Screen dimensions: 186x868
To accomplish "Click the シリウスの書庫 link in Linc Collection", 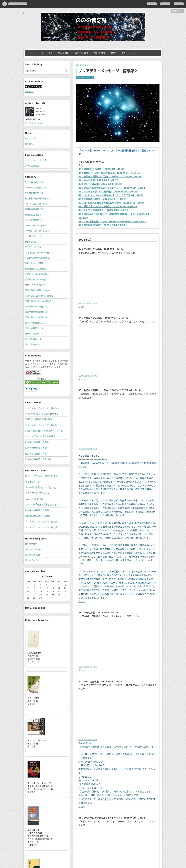I will tap(32, 166).
